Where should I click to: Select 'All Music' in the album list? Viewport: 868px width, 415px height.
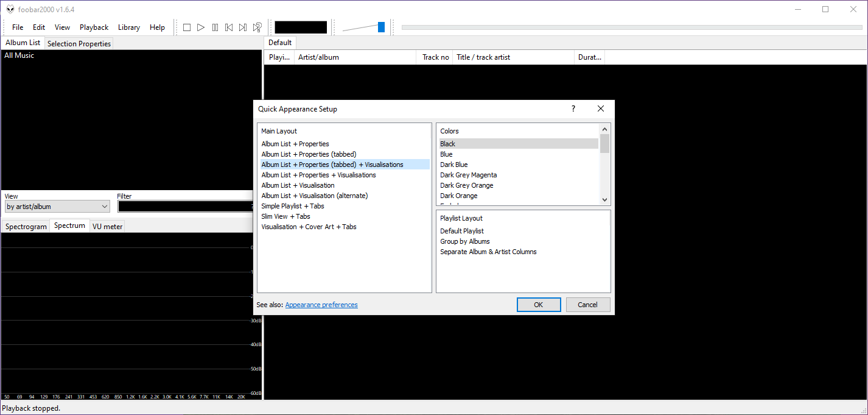coord(19,55)
